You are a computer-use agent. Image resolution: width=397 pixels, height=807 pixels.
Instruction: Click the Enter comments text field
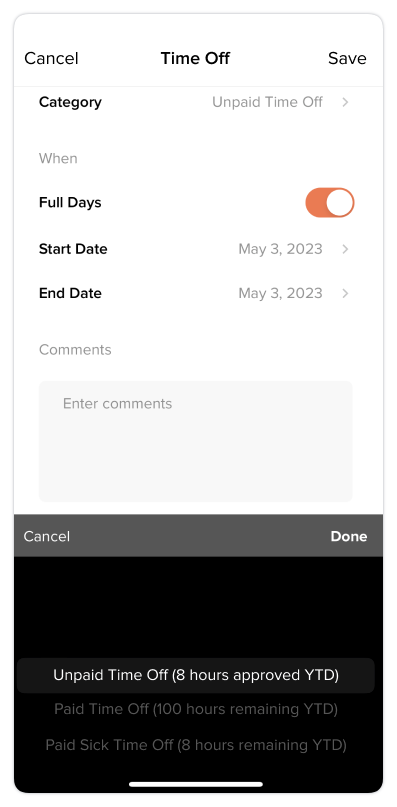coord(196,441)
